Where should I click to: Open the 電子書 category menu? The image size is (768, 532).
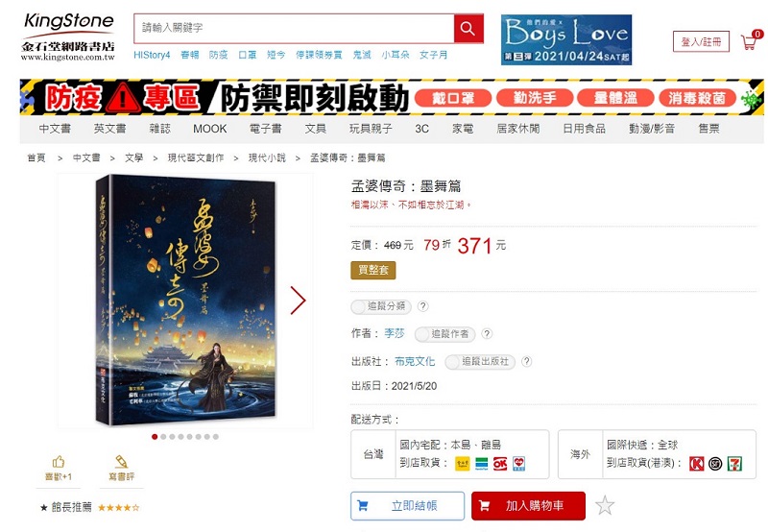click(x=266, y=129)
